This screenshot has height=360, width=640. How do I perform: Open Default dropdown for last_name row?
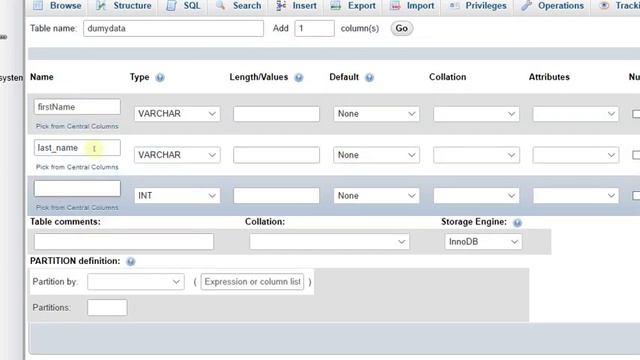coord(376,155)
